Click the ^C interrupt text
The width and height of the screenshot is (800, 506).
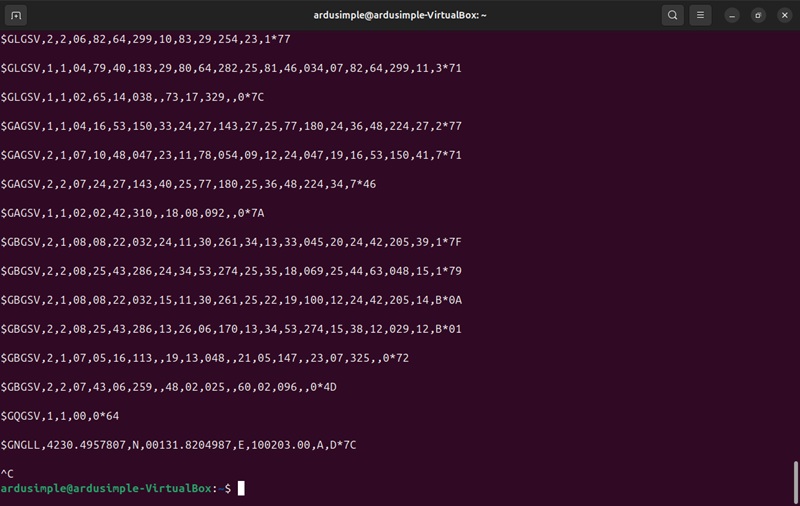(x=7, y=473)
